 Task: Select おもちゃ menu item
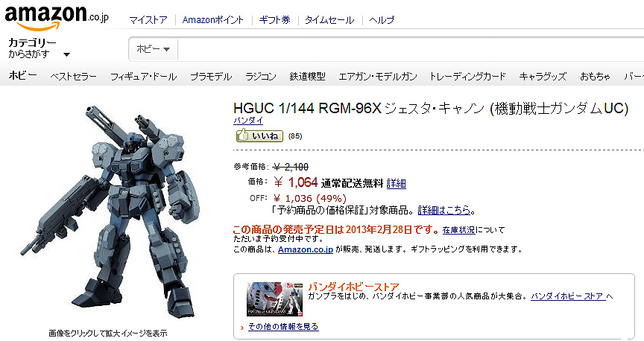[595, 77]
